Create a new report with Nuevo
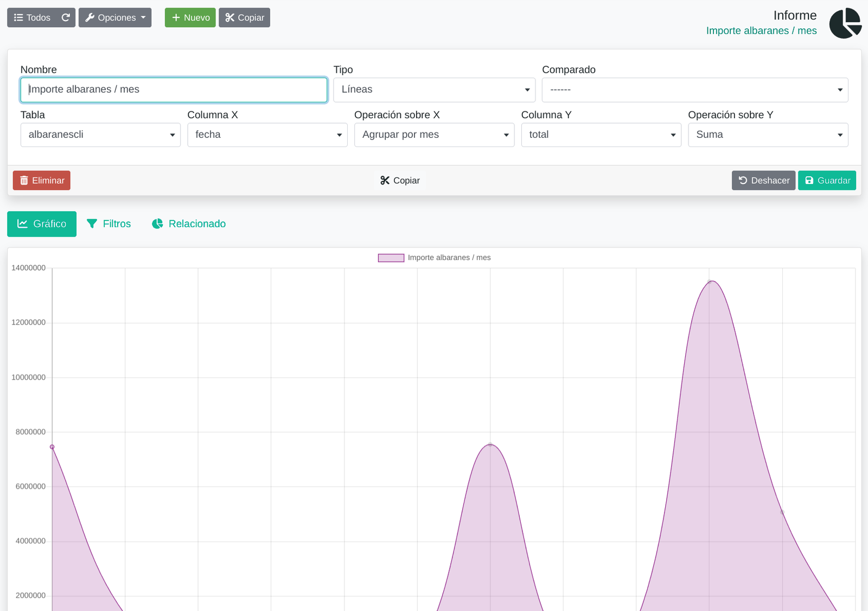 pyautogui.click(x=190, y=17)
